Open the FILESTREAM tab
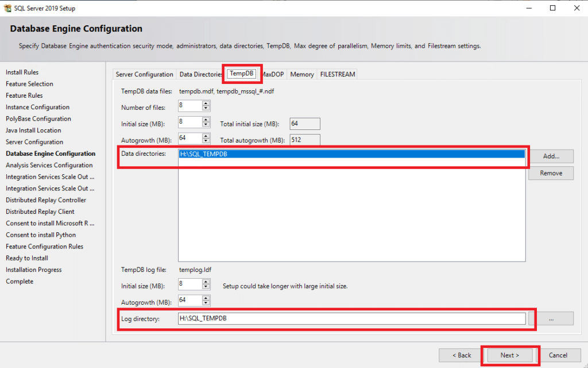This screenshot has height=368, width=588. 338,74
